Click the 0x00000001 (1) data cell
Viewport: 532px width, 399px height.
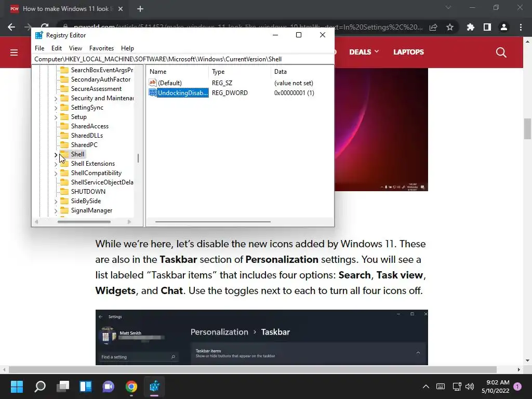tap(294, 92)
